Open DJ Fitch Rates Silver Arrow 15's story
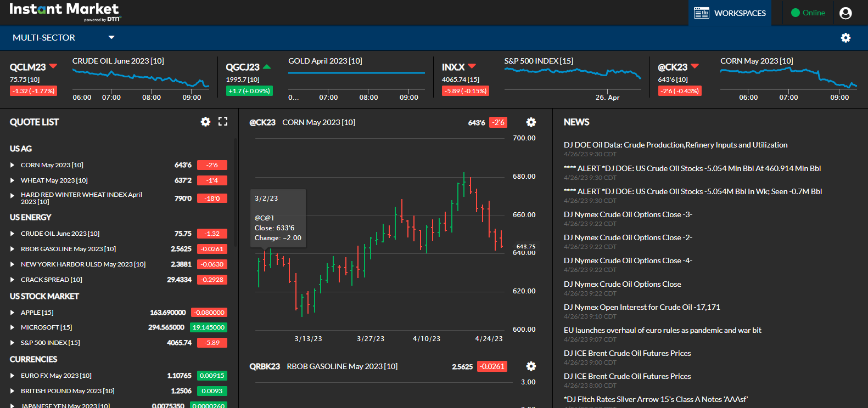Viewport: 868px width, 408px height. click(656, 399)
